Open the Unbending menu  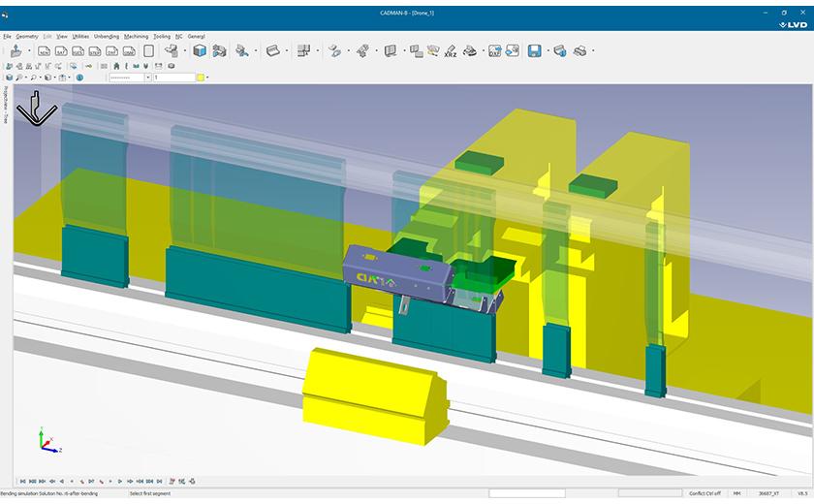click(x=107, y=36)
